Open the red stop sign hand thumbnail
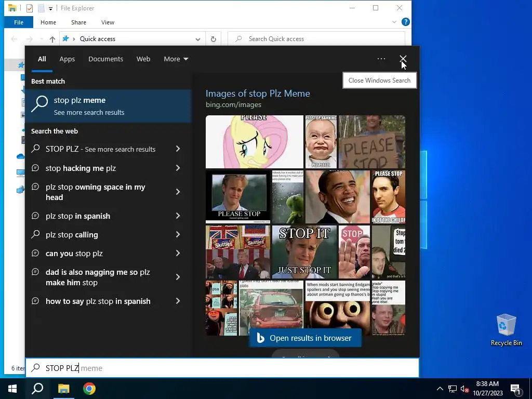 [x=354, y=252]
